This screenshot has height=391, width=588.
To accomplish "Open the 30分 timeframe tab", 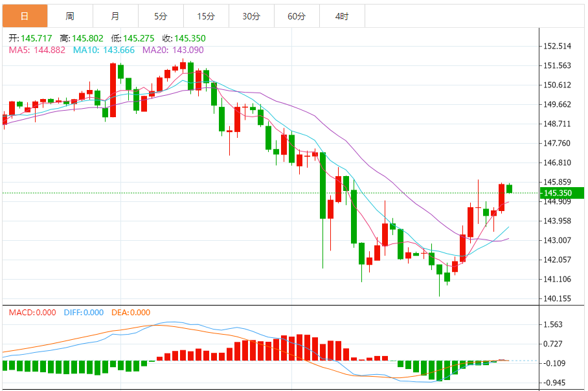I will point(252,16).
